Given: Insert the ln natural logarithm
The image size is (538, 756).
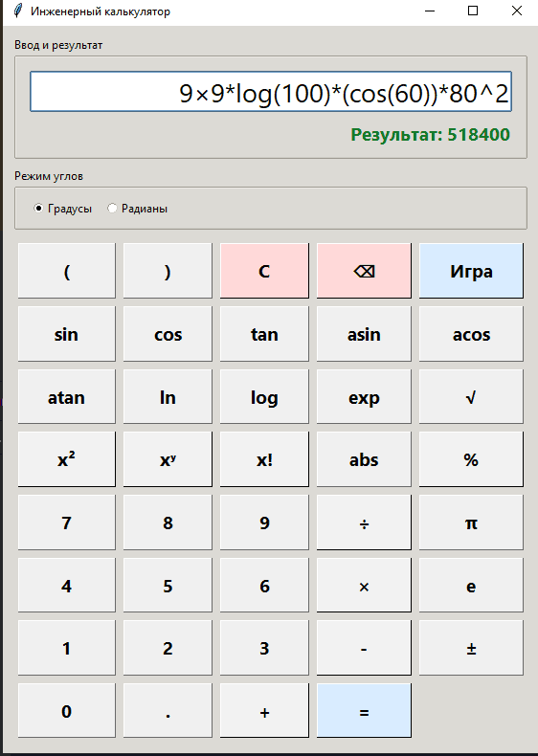Looking at the screenshot, I should point(168,397).
